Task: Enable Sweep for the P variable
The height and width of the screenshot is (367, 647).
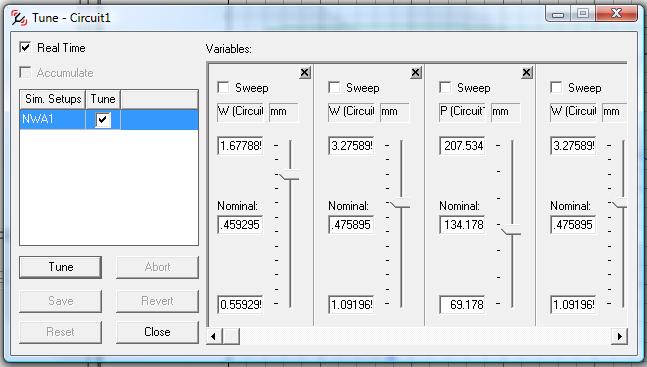Action: (445, 88)
